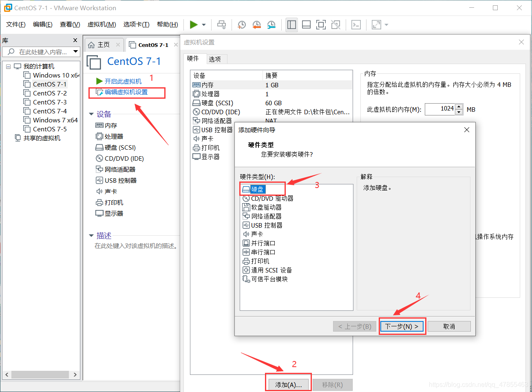Viewport: 532px width, 392px height.
Task: Click CD/DVD (IDE) in VM device summary
Action: [x=120, y=158]
